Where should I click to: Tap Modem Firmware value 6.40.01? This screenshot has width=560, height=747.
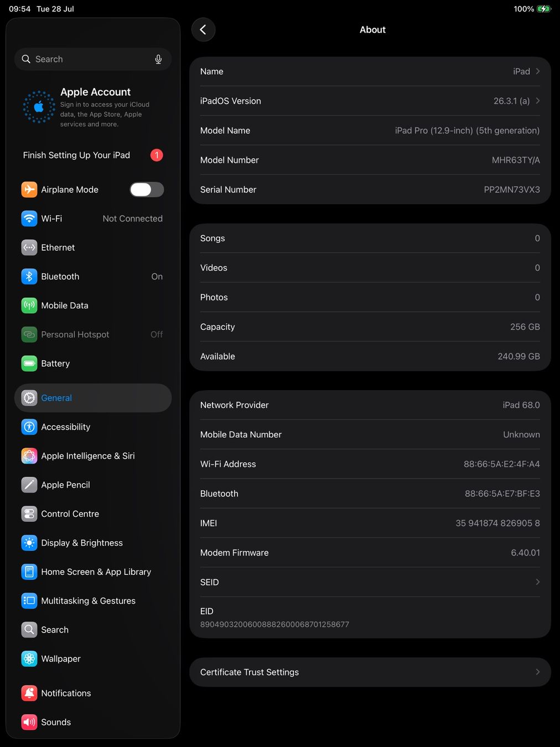pyautogui.click(x=526, y=553)
